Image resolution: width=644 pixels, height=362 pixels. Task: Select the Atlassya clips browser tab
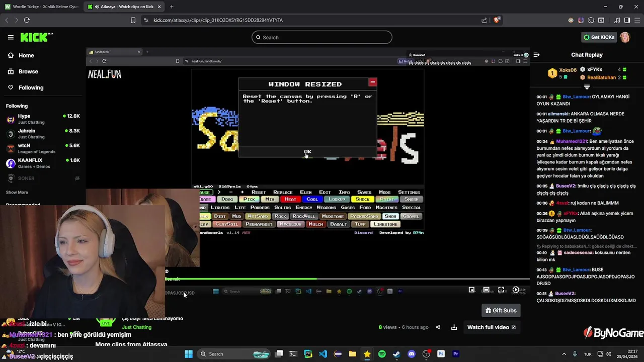pyautogui.click(x=124, y=7)
